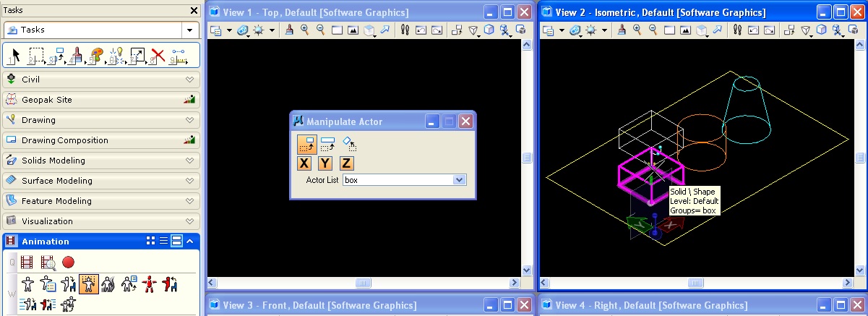Click the highlighted magenta box solid
Image resolution: width=868 pixels, height=316 pixels.
click(650, 176)
